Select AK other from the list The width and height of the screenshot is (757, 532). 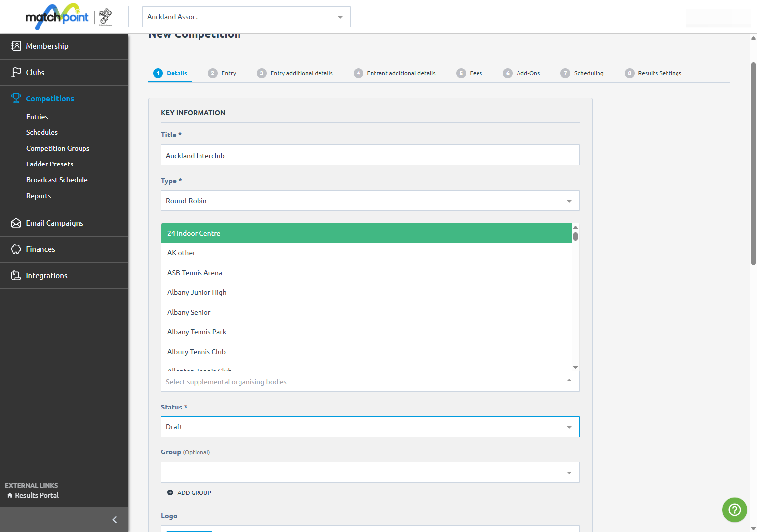click(x=366, y=253)
